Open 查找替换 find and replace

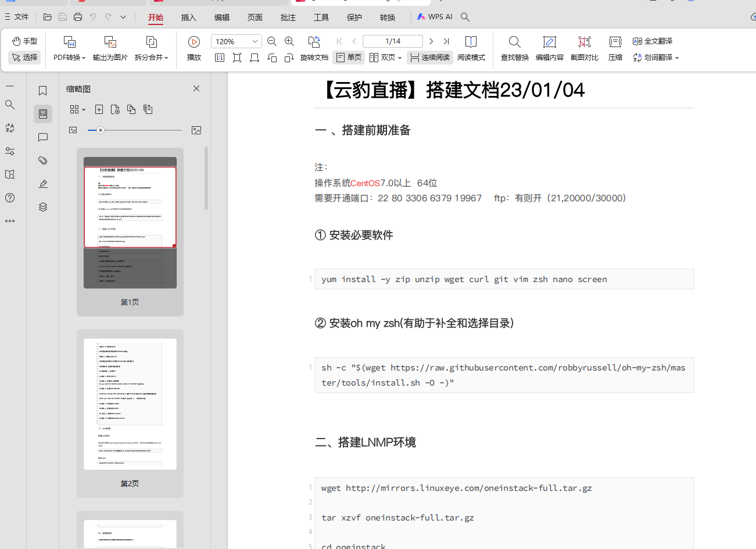tap(515, 48)
